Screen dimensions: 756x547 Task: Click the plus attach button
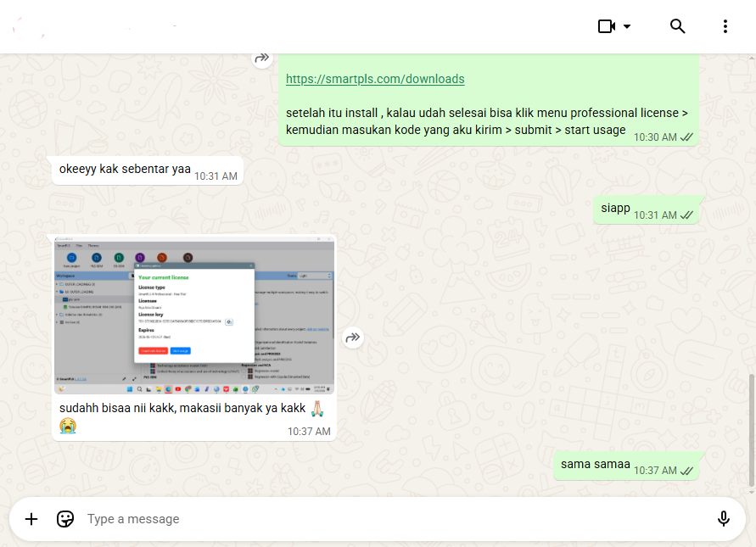[31, 519]
